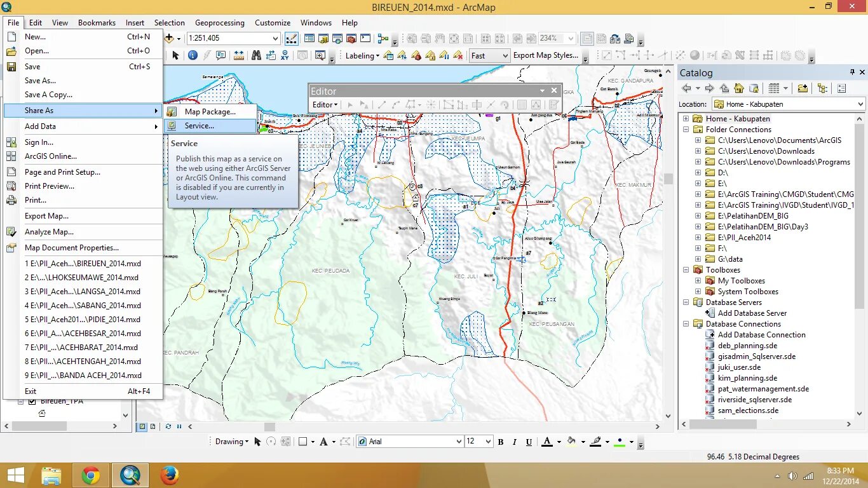This screenshot has width=868, height=488.
Task: Go to Home folder in Catalog
Action: tap(738, 88)
